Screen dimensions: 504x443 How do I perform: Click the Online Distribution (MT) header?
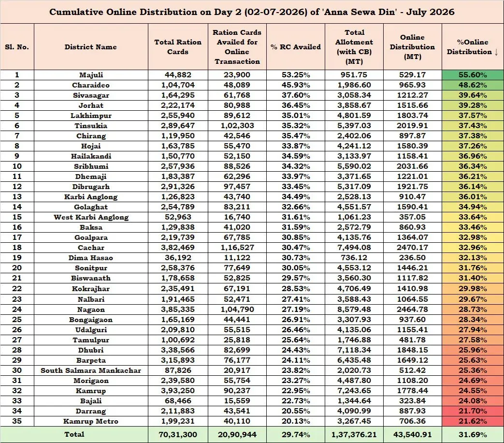point(412,47)
